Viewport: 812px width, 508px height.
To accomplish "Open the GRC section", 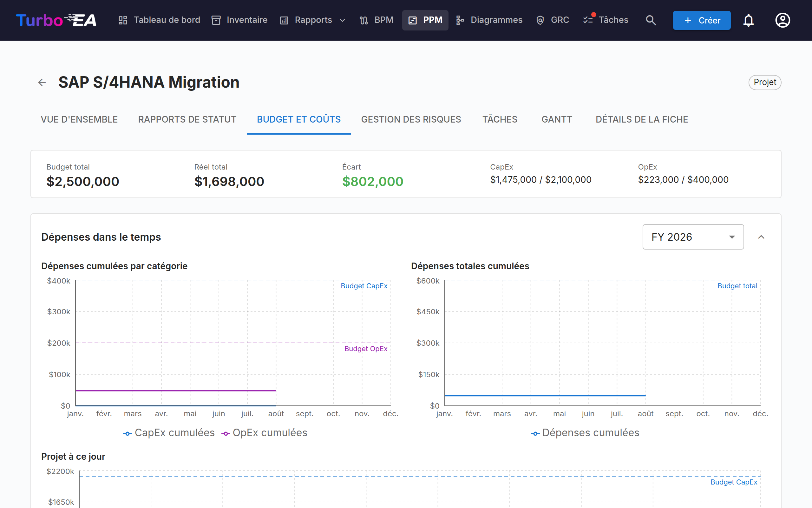I will pos(553,20).
